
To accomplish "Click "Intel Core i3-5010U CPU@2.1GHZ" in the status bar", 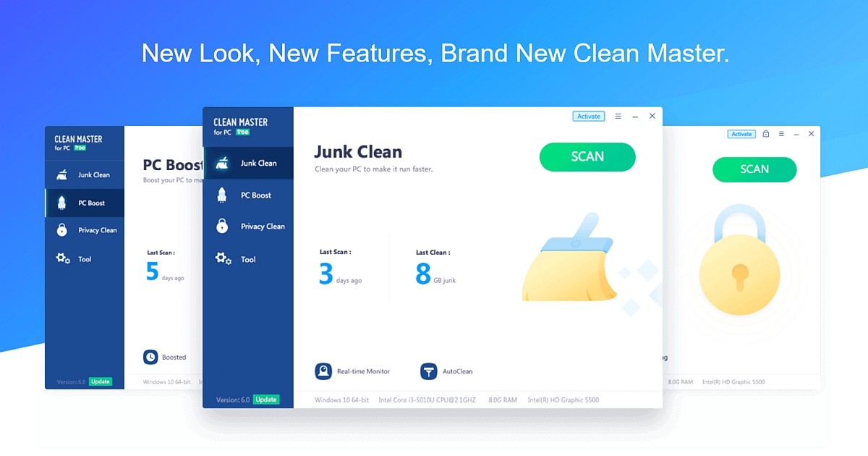I will point(427,400).
